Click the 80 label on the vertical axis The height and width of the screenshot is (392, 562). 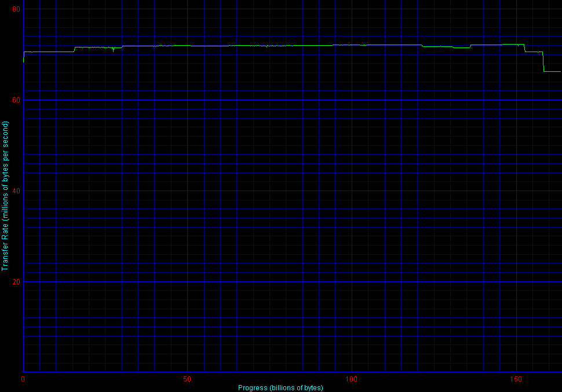[x=16, y=9]
